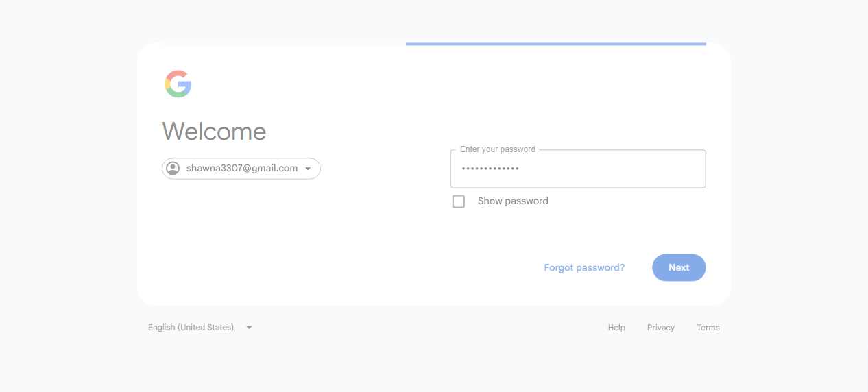868x392 pixels.
Task: Click the Welcome heading
Action: (x=214, y=131)
